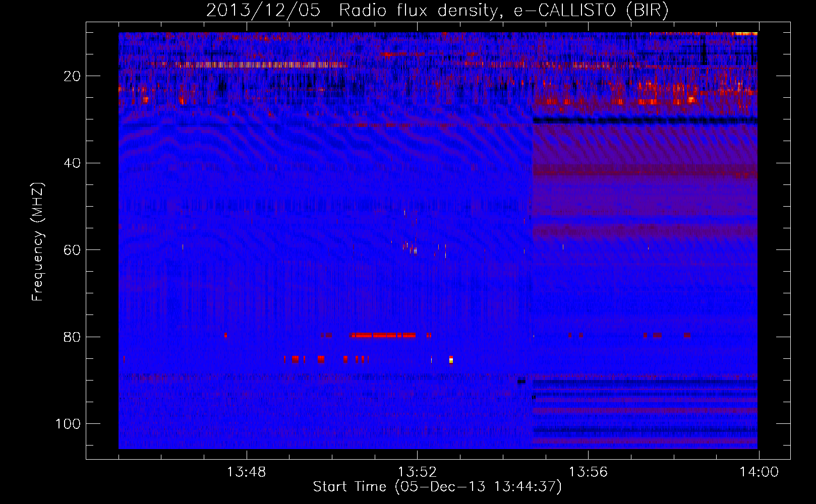Click the white-red burst spot near 85 MHz
816x504 pixels.
tap(451, 359)
